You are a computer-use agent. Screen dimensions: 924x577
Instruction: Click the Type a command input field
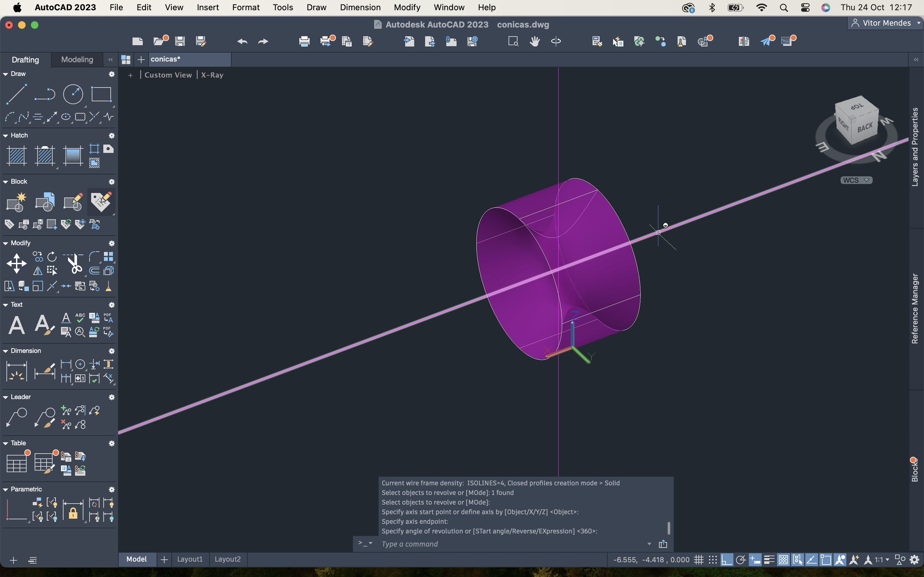pos(512,544)
